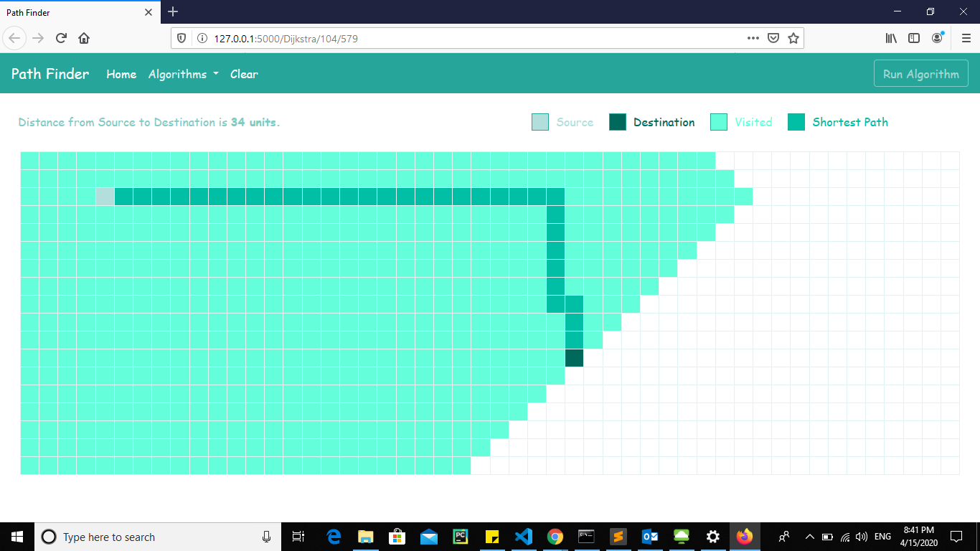
Task: Click the Shortest Path legend color swatch
Action: pos(796,122)
